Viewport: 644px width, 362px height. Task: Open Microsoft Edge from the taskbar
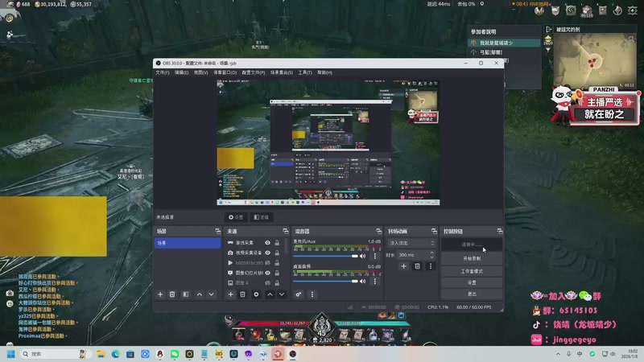tap(115, 354)
